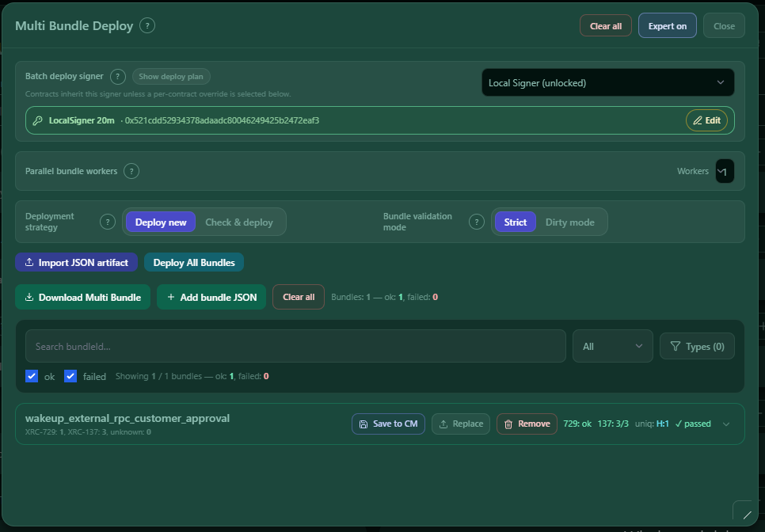Open help icon next to Multi Bundle Deploy title
The width and height of the screenshot is (765, 532).
(147, 25)
